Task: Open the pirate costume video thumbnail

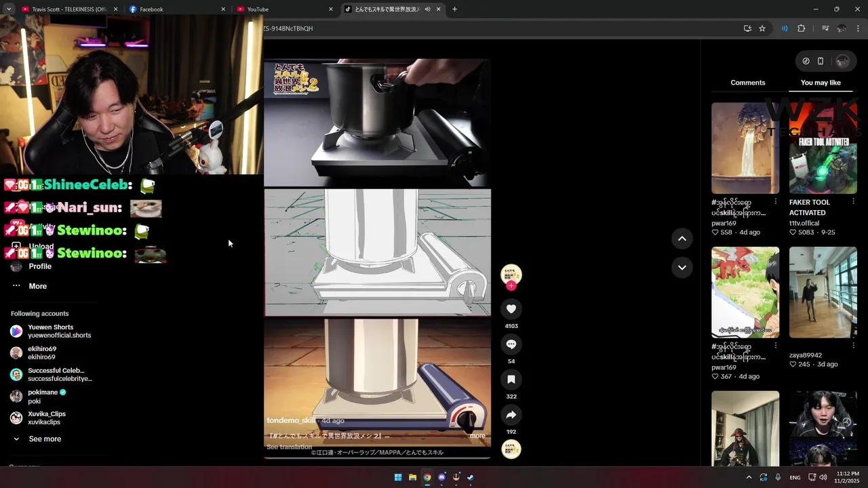Action: (x=745, y=428)
